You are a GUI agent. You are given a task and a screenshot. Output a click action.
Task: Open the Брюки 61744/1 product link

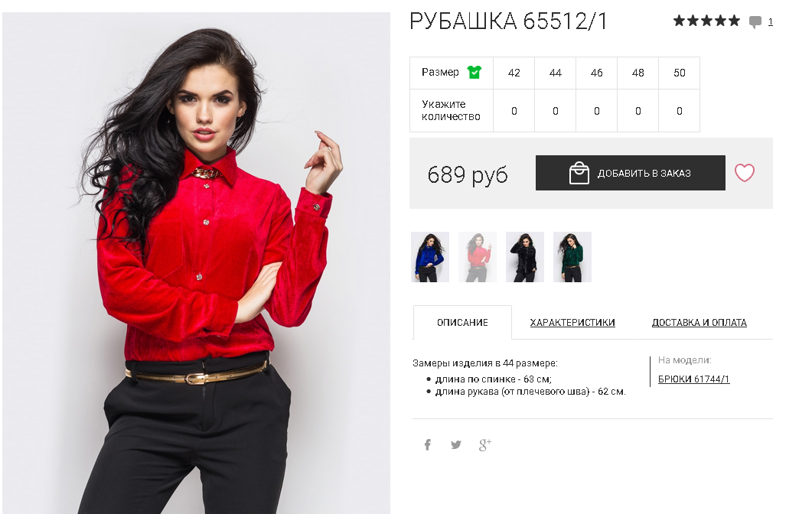693,379
